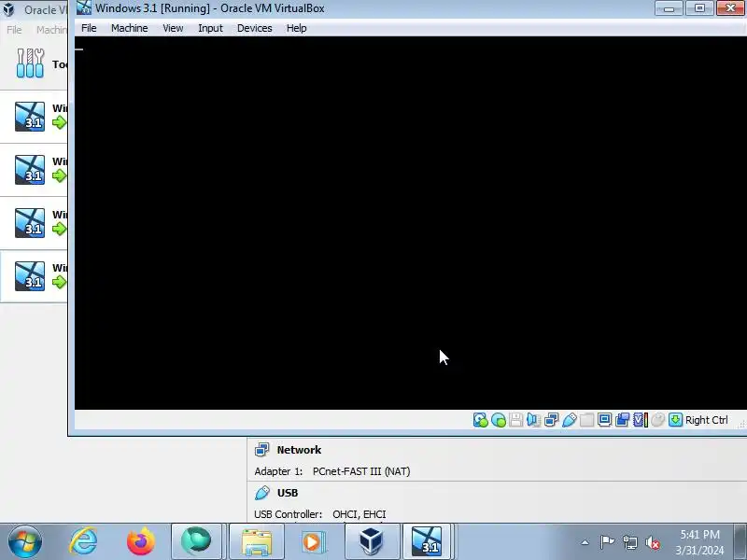Click the USB section header in the Manager
The image size is (747, 560).
click(288, 493)
